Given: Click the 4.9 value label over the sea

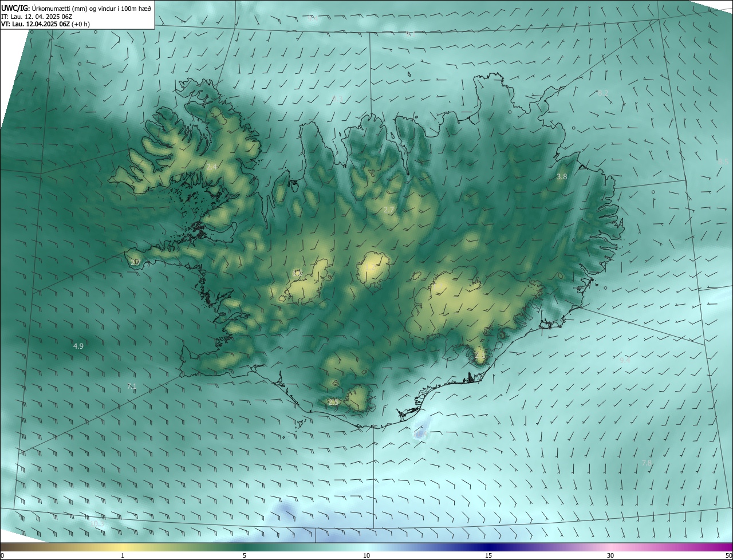Looking at the screenshot, I should (78, 346).
